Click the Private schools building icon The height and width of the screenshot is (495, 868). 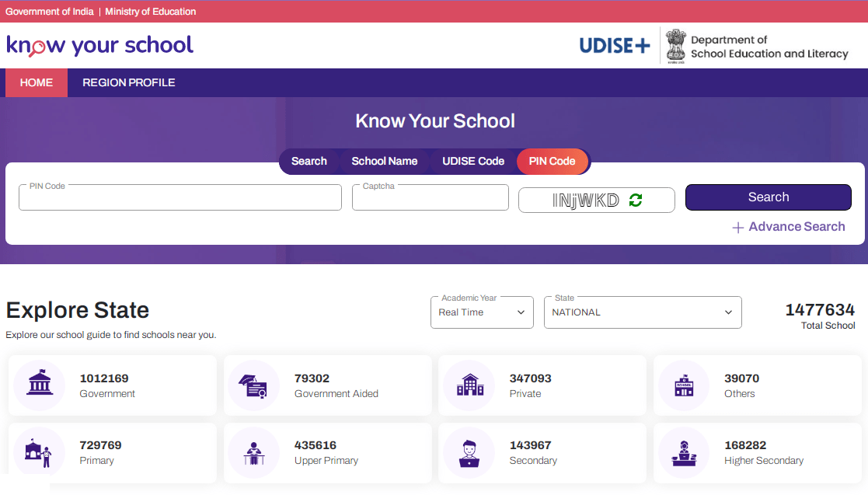[469, 385]
